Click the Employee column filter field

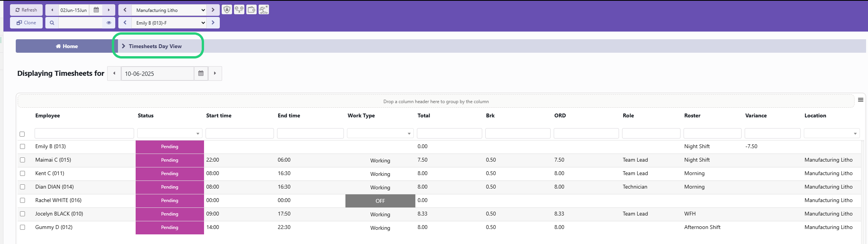tap(84, 134)
